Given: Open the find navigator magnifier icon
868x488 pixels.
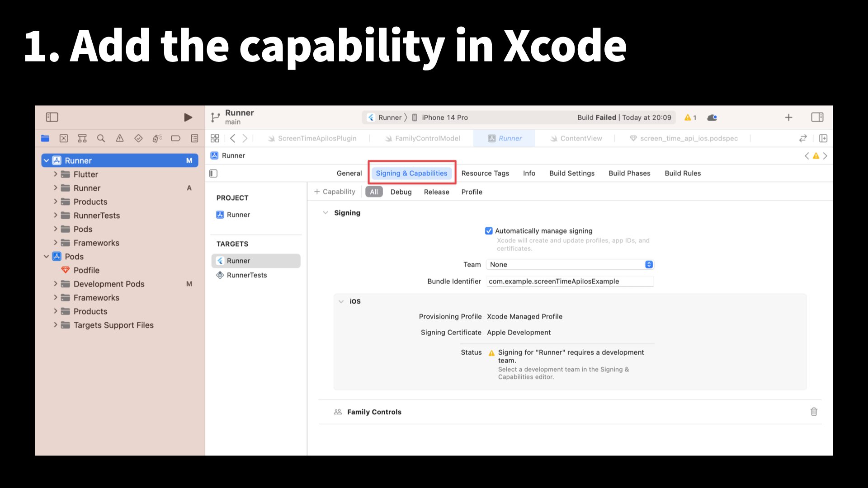Looking at the screenshot, I should [101, 138].
